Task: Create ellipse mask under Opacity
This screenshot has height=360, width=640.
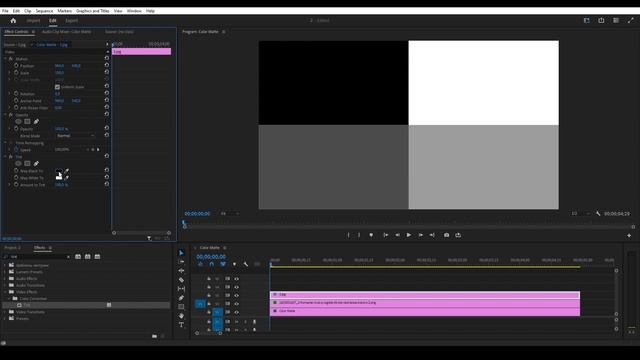Action: [18, 122]
